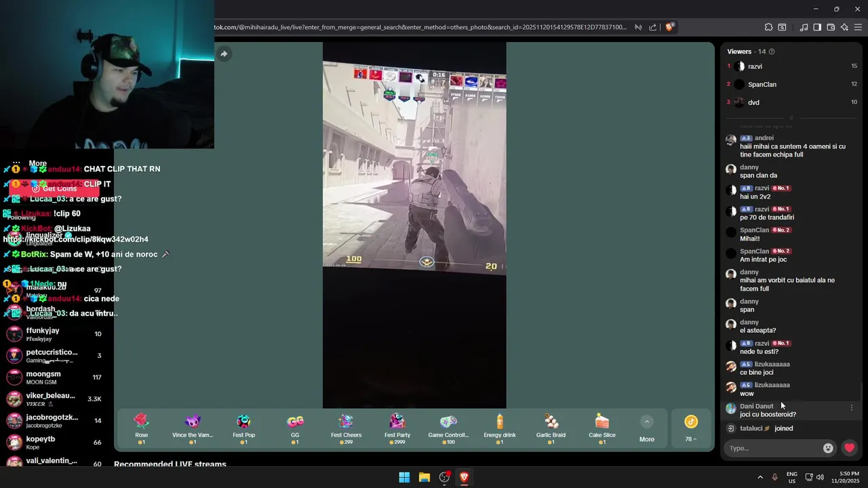Open Brave Leo AI sparkle icon
This screenshot has height=488, width=868.
pos(844,27)
